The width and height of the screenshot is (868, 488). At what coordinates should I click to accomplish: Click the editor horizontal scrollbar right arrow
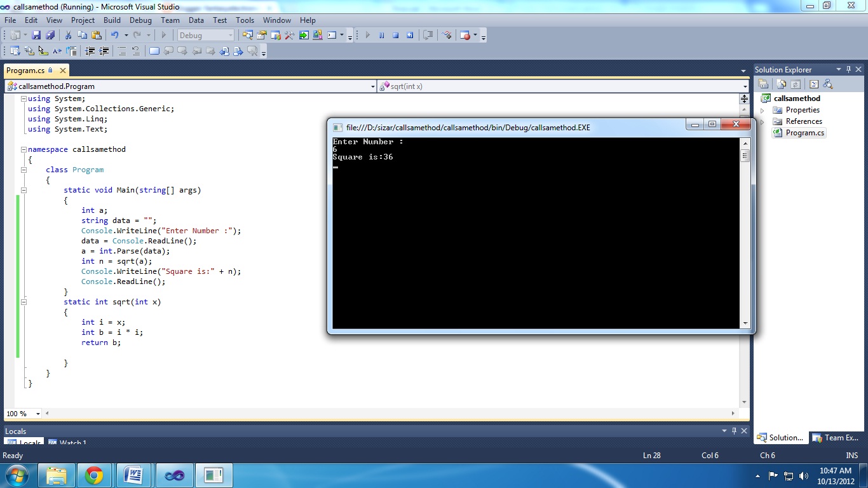pyautogui.click(x=733, y=414)
